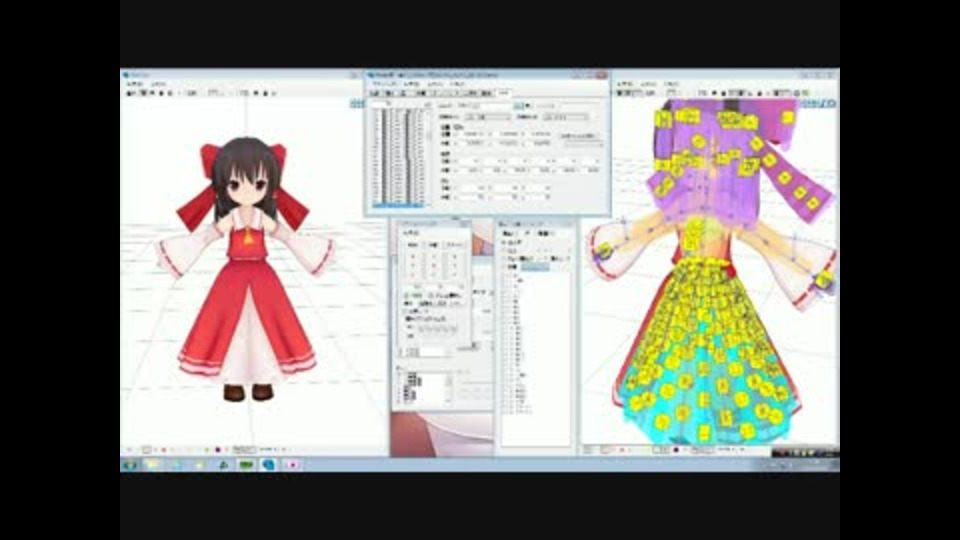The height and width of the screenshot is (540, 960).
Task: Click the Rotate button in object dialog
Action: coord(433,245)
